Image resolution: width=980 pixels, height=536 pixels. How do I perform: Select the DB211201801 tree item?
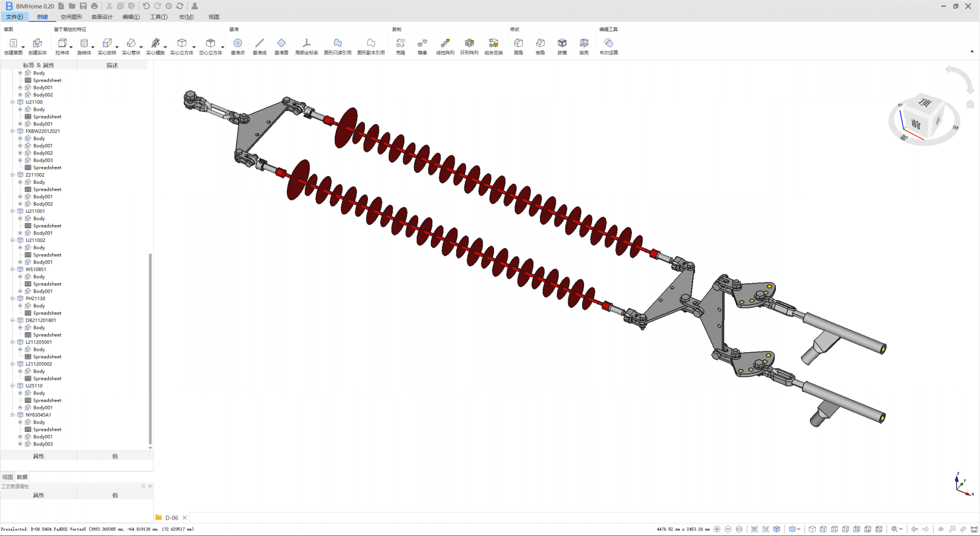[x=41, y=321]
